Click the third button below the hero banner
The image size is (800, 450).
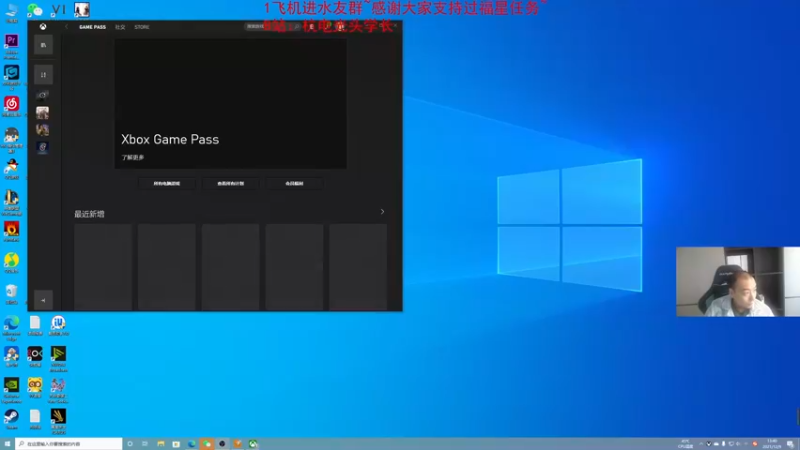pyautogui.click(x=294, y=183)
